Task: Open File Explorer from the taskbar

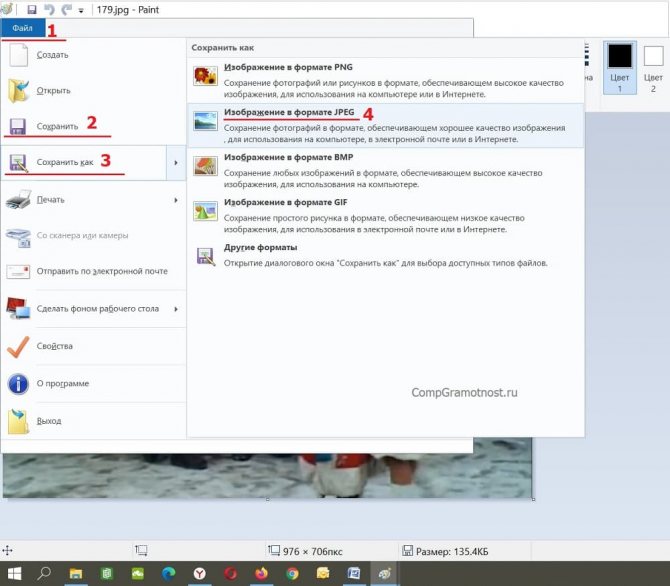Action: click(x=76, y=574)
